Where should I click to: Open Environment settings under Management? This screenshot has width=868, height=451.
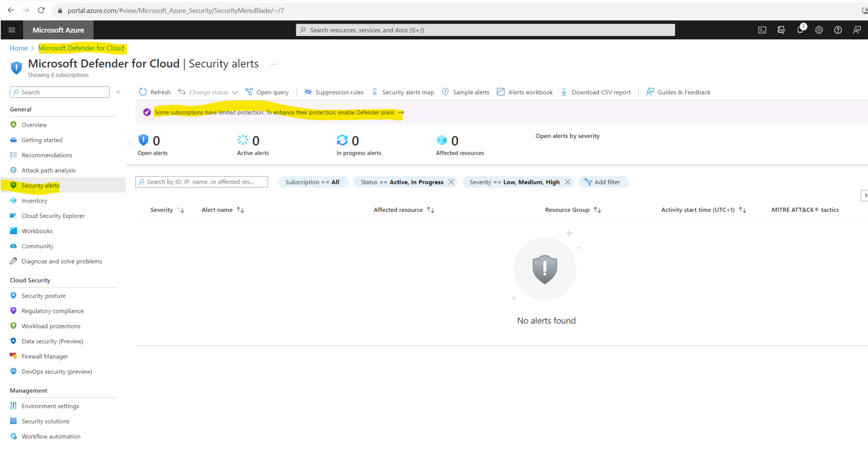50,406
